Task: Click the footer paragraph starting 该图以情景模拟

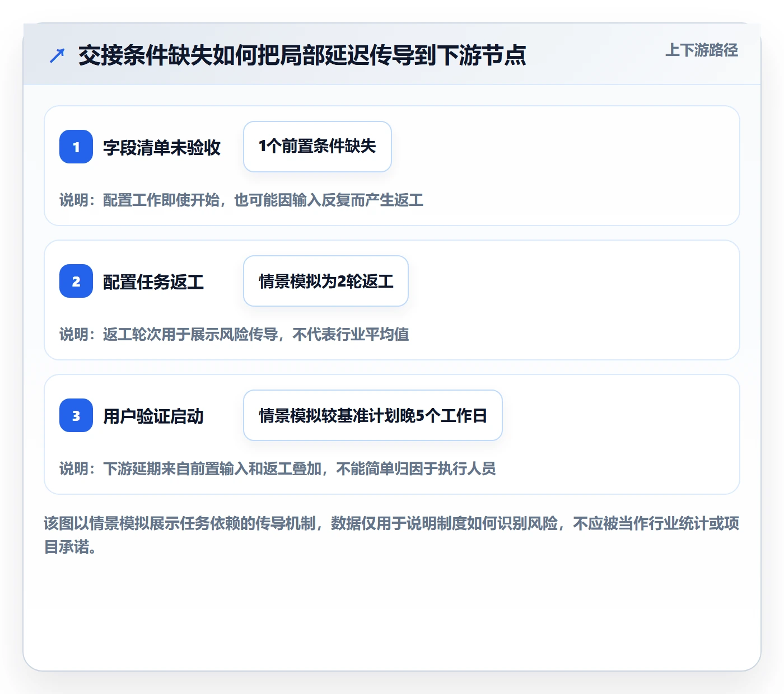Action: 392,535
